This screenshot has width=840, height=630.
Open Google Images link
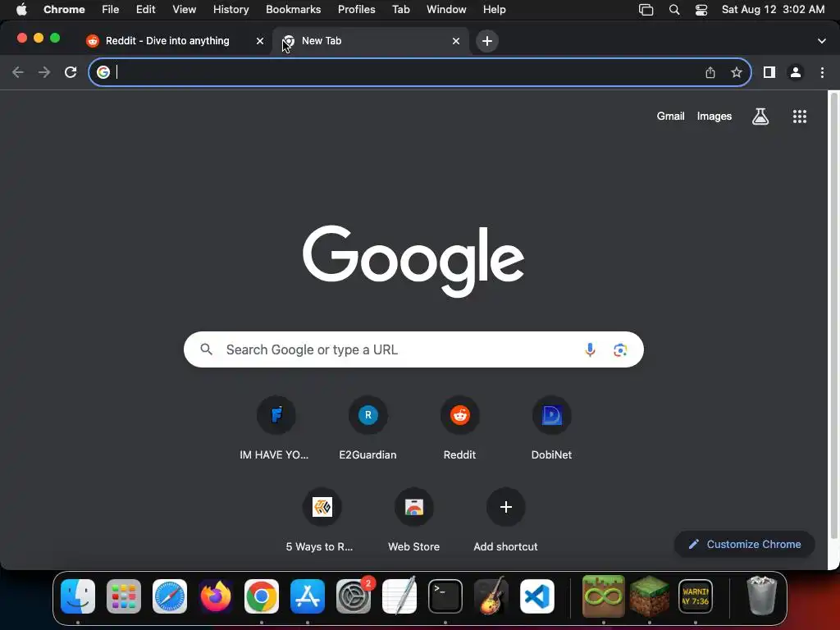click(714, 116)
